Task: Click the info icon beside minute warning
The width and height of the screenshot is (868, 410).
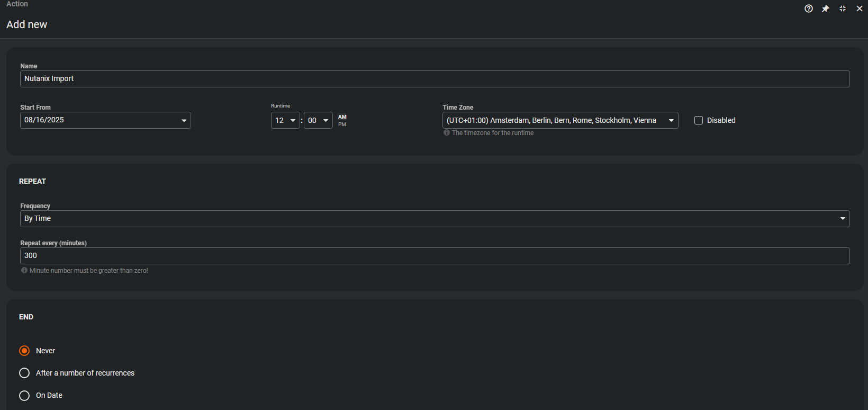Action: coord(24,271)
